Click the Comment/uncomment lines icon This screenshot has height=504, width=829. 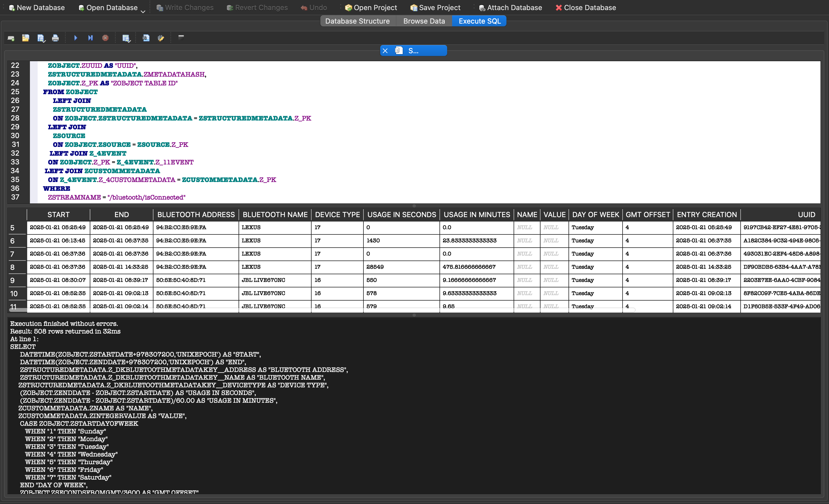[181, 38]
